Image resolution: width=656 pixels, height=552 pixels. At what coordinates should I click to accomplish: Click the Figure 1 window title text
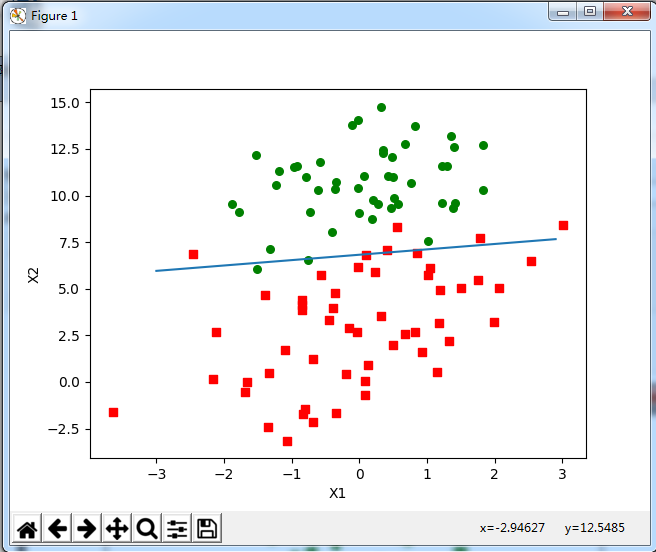pos(54,16)
